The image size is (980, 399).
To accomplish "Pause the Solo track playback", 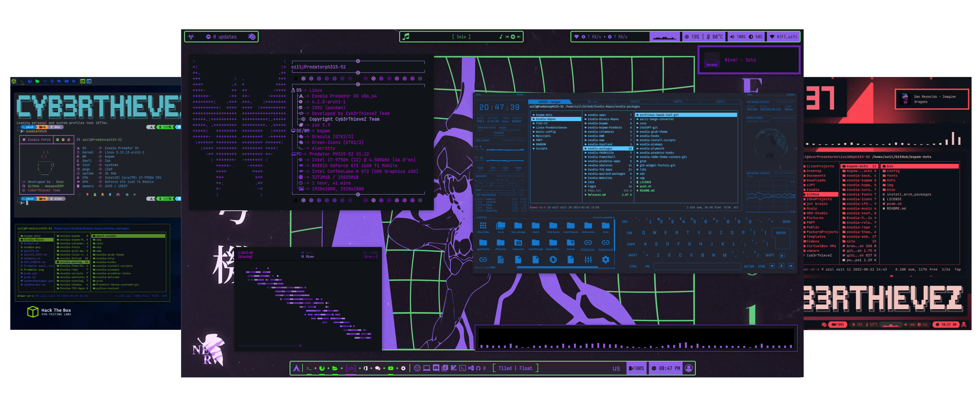I will click(x=512, y=37).
